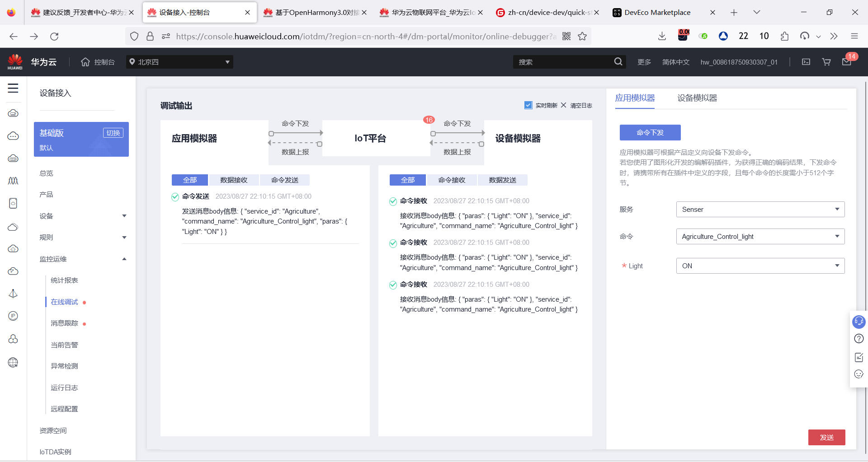Click the customer service headset icon

tap(859, 322)
